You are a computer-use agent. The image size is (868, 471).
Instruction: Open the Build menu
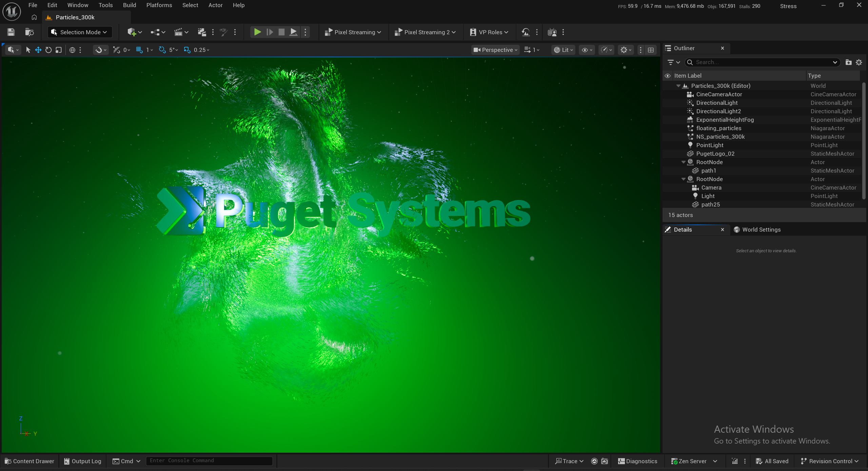coord(130,5)
